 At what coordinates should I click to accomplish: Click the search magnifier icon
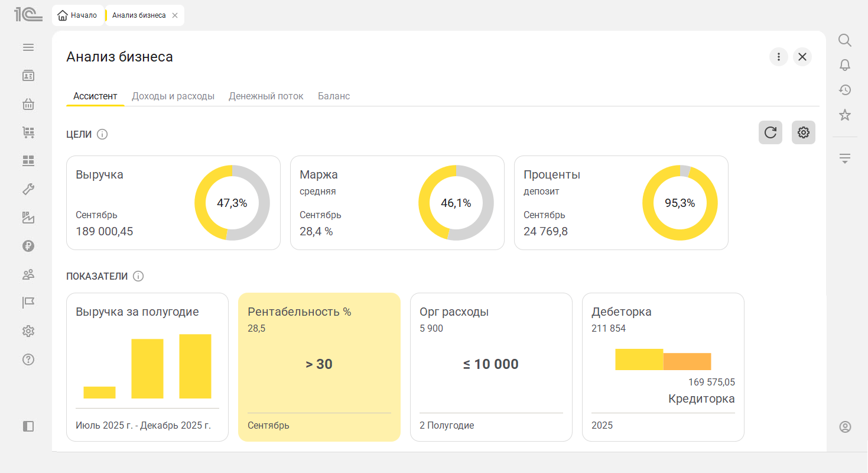pos(845,40)
